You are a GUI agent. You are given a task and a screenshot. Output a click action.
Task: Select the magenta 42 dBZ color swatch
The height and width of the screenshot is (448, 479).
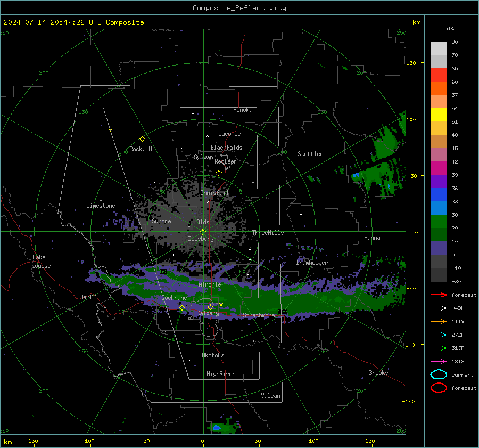pos(439,168)
